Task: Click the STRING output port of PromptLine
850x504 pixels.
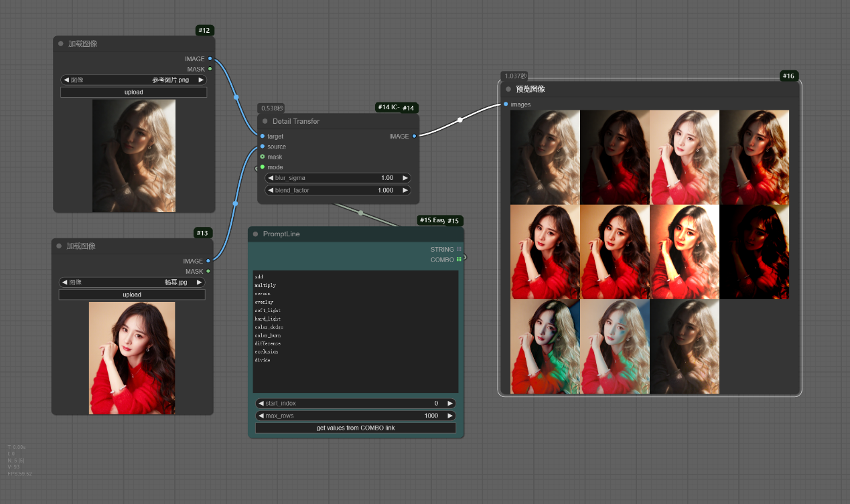Action: [x=459, y=249]
